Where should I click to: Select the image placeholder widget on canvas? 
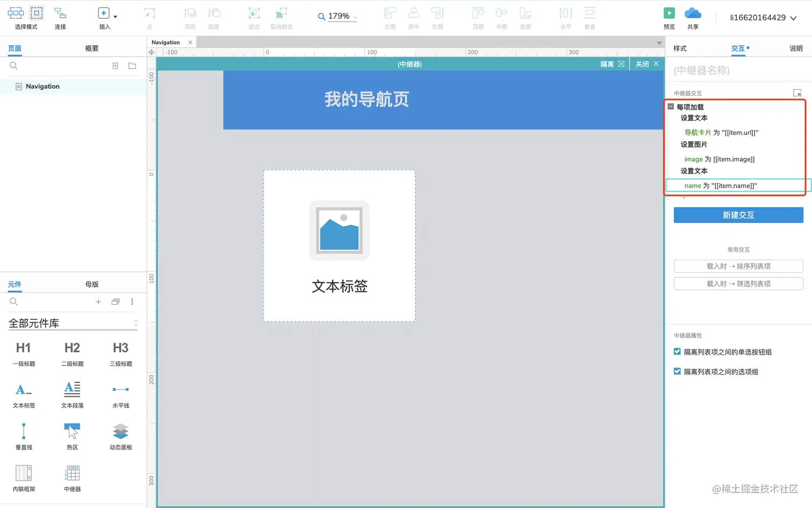339,231
